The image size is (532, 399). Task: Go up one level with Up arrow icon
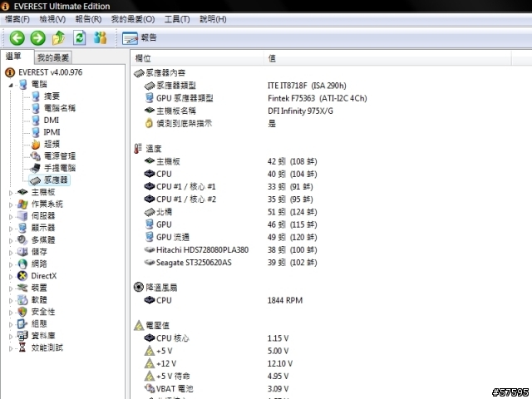tap(59, 38)
